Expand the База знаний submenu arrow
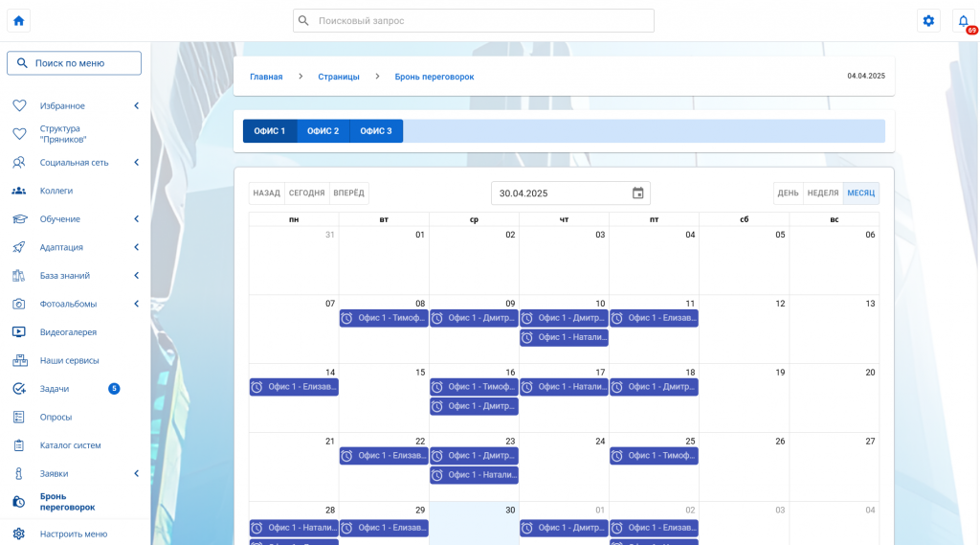Screen dimensions: 980x545 coord(136,276)
